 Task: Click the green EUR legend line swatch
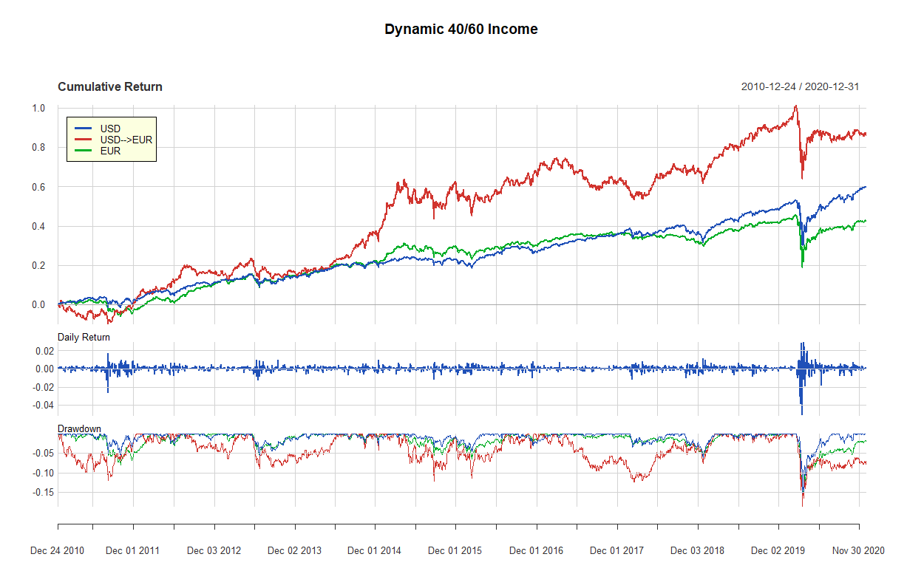[x=83, y=151]
